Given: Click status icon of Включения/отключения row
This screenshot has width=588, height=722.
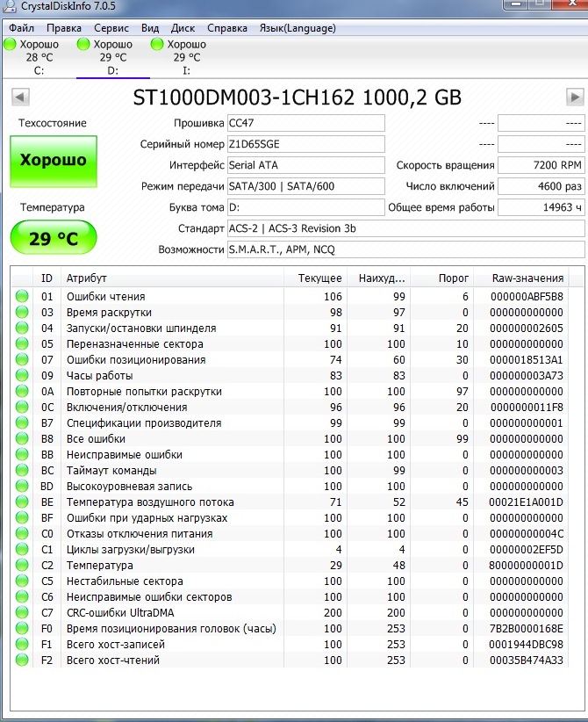Looking at the screenshot, I should pos(22,407).
